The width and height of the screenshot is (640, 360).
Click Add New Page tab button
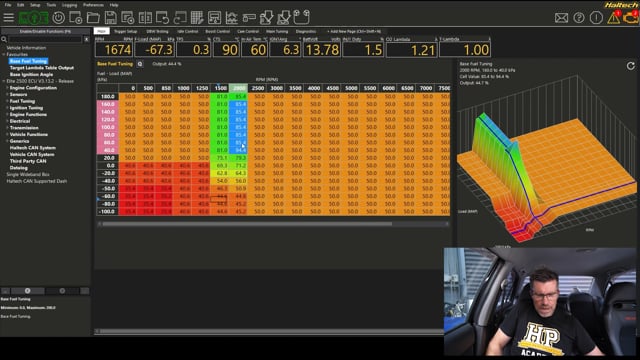(353, 31)
